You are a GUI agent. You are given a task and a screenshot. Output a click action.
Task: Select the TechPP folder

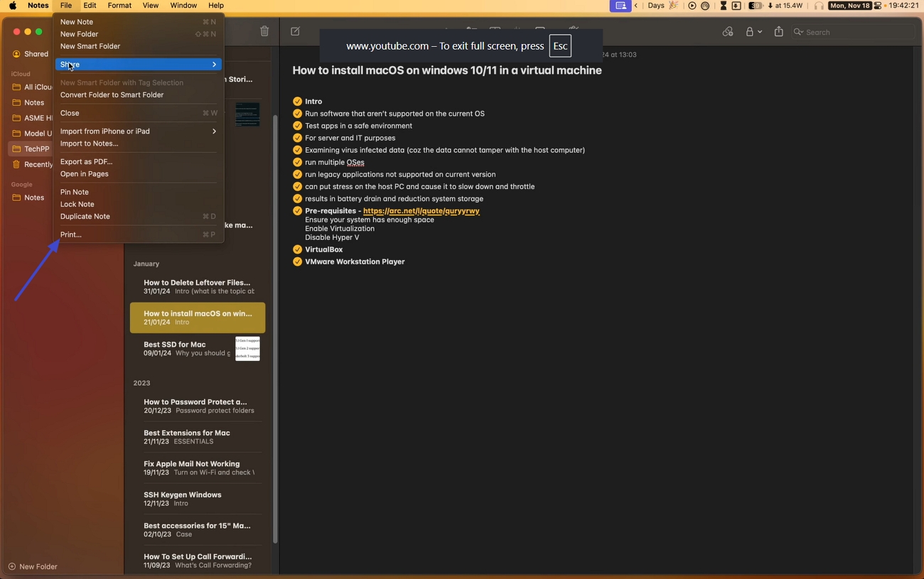[x=32, y=149]
